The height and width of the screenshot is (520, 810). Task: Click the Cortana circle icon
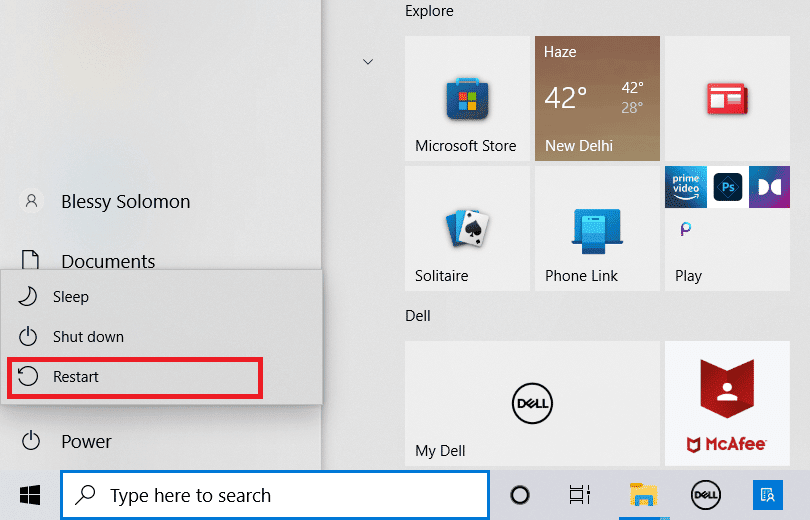coord(520,495)
